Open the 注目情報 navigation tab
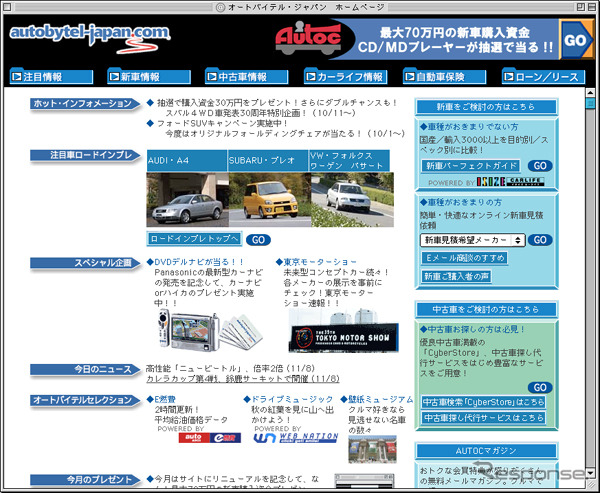 [51, 76]
